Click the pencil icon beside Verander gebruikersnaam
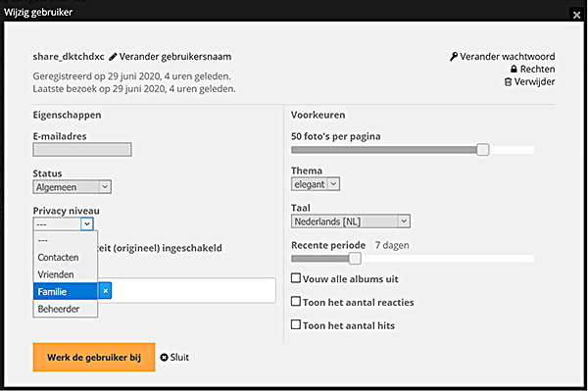Image resolution: width=588 pixels, height=391 pixels. coord(113,57)
